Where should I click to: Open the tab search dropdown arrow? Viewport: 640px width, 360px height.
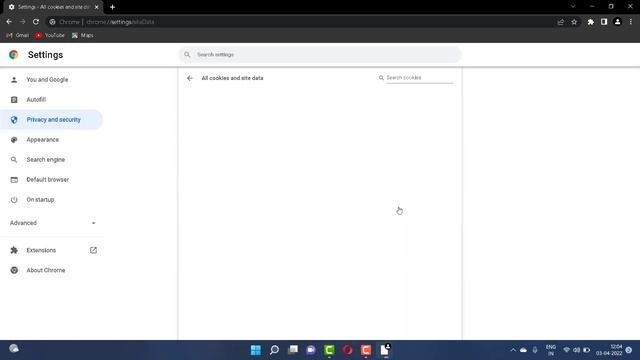click(573, 7)
